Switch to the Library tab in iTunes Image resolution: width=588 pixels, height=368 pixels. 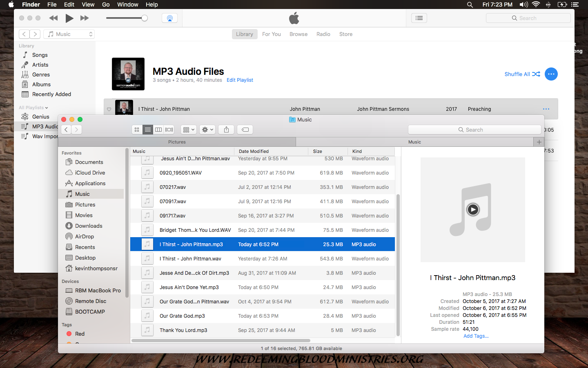245,34
